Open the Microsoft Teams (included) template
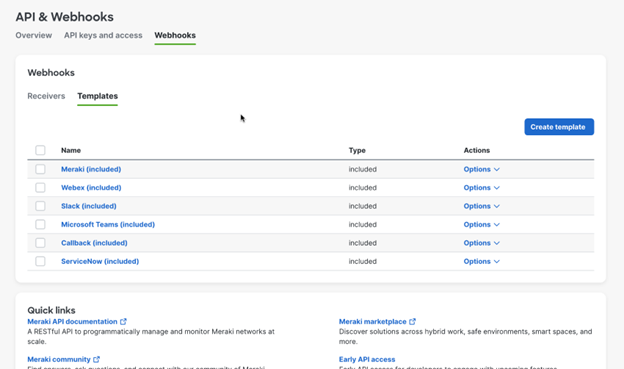Screen dimensions: 624x369 pos(108,225)
